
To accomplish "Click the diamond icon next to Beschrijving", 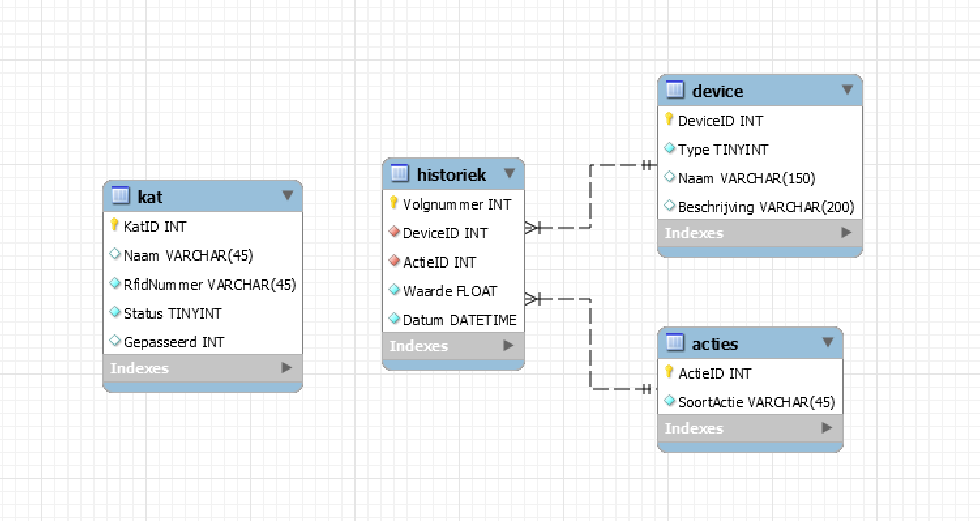I will tap(669, 206).
